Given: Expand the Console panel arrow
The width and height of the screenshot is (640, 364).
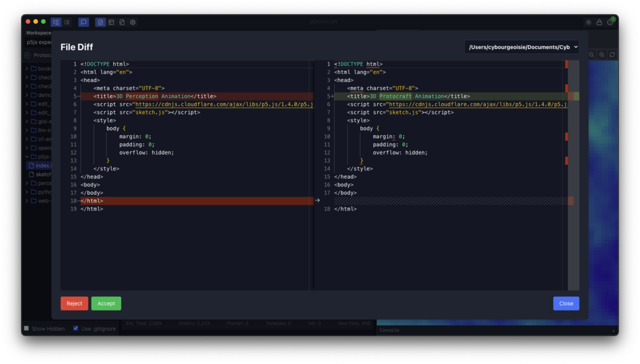Looking at the screenshot, I should pos(613,330).
